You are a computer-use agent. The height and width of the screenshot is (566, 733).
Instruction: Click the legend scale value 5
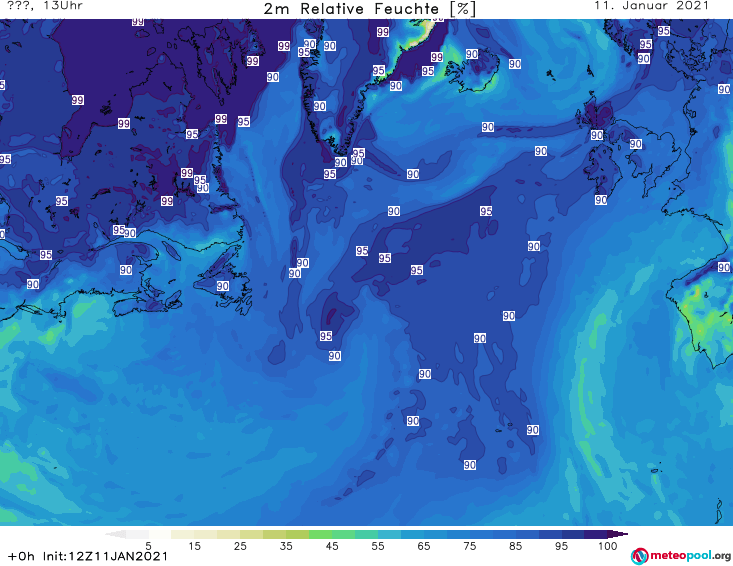[x=148, y=546]
